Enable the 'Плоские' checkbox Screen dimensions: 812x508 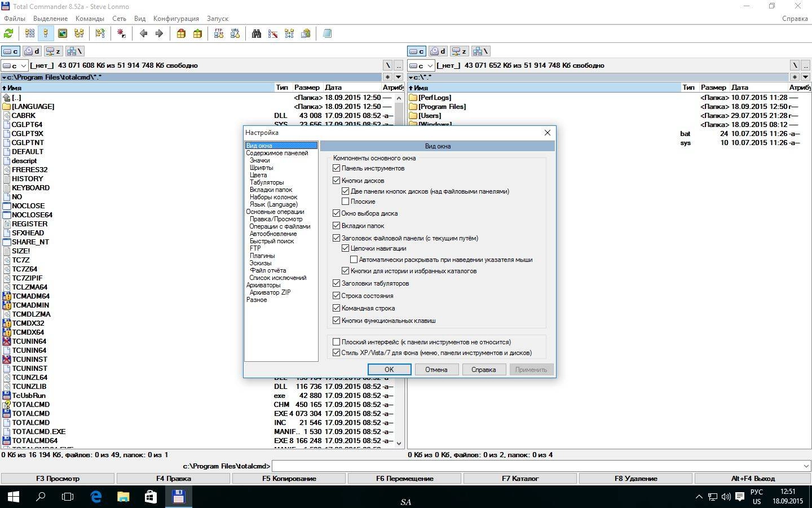coord(346,202)
